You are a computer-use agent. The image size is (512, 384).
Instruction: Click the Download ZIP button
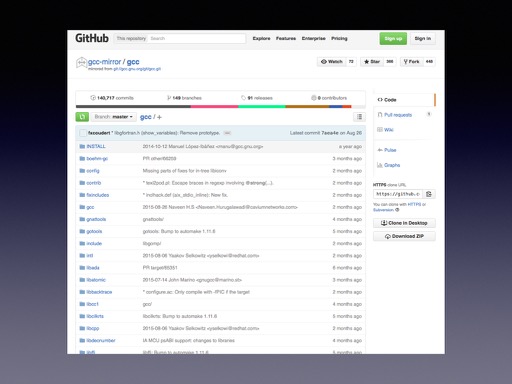coord(404,236)
